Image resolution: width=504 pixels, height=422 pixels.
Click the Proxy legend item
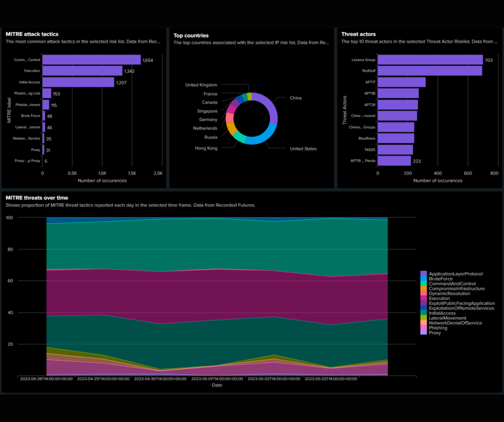tap(435, 333)
